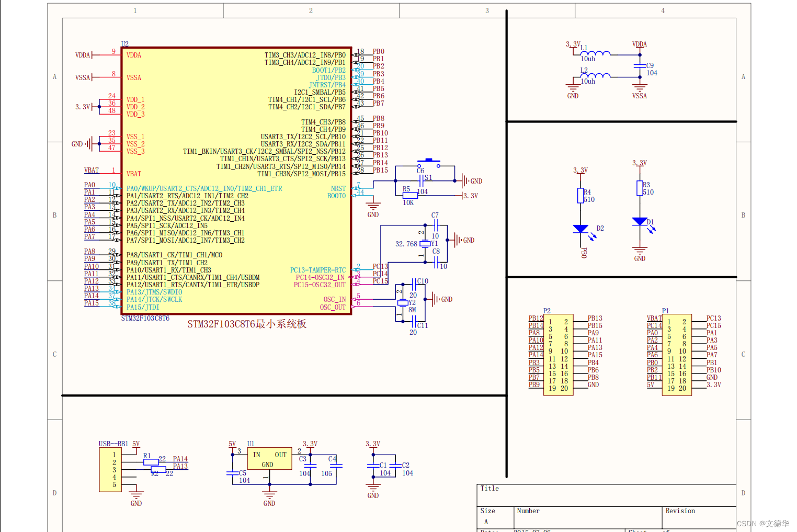The image size is (797, 532).
Task: Select inductor L2 symbol
Action: click(x=595, y=75)
